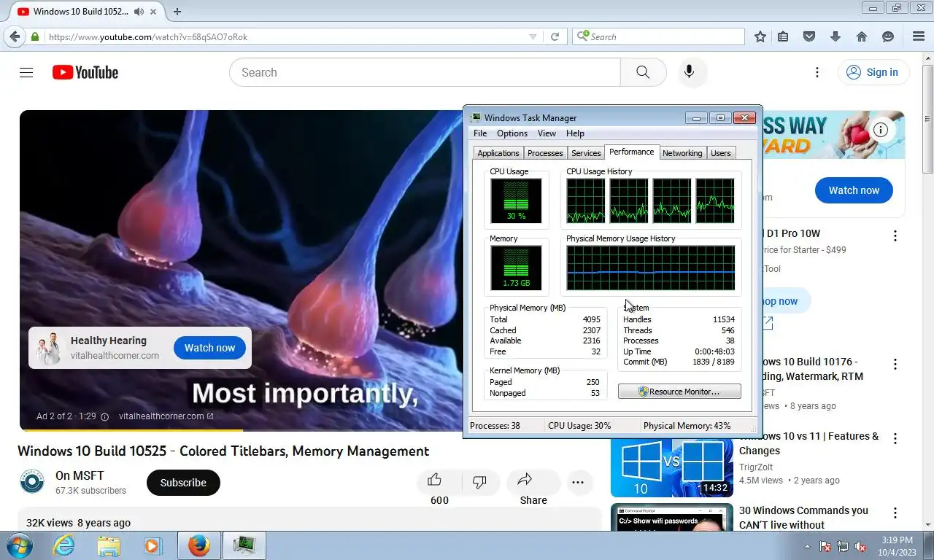Open Windows Media Player from taskbar
Image resolution: width=934 pixels, height=560 pixels.
pyautogui.click(x=153, y=545)
